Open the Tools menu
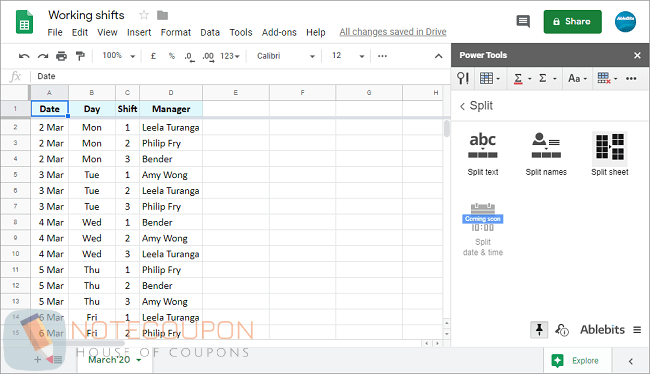 pos(241,32)
